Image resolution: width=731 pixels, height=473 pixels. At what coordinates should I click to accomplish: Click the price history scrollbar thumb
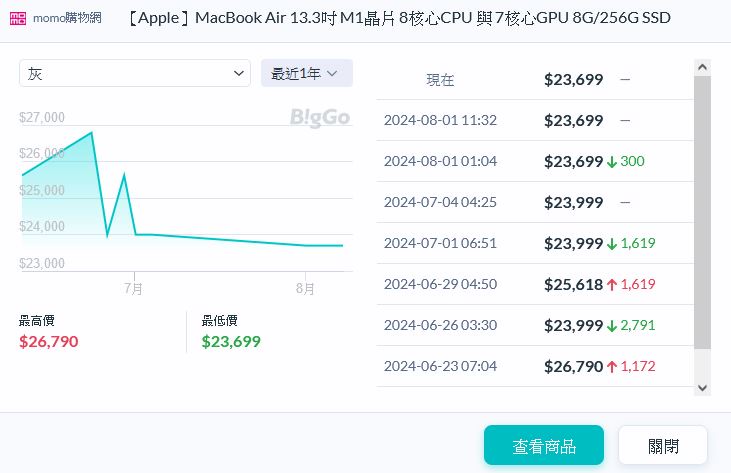coord(702,212)
